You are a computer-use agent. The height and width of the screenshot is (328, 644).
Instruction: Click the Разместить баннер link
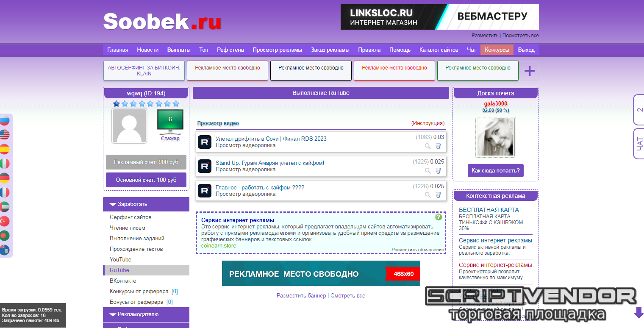pos(301,296)
